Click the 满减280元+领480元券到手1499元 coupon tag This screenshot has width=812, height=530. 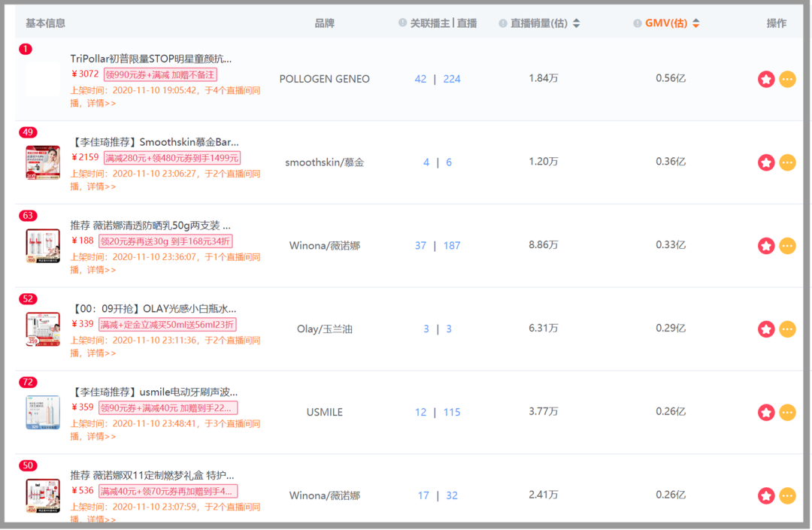pyautogui.click(x=172, y=159)
